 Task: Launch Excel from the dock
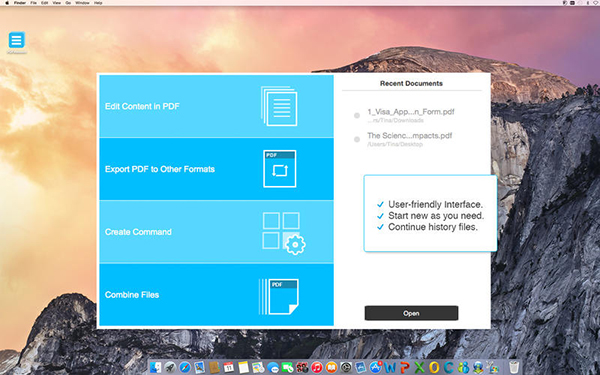(x=419, y=367)
